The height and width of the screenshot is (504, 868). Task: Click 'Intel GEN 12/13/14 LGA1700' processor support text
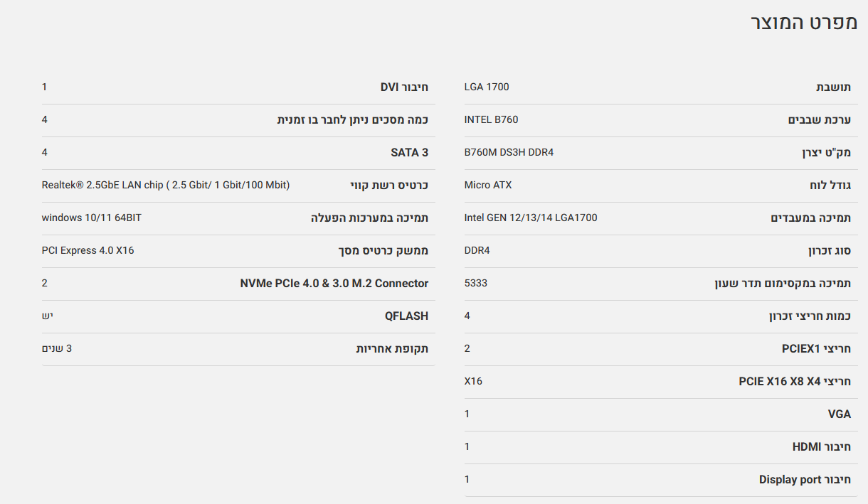531,218
